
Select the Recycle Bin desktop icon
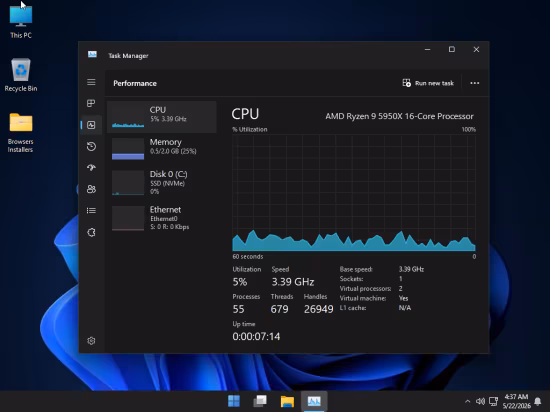[21, 75]
